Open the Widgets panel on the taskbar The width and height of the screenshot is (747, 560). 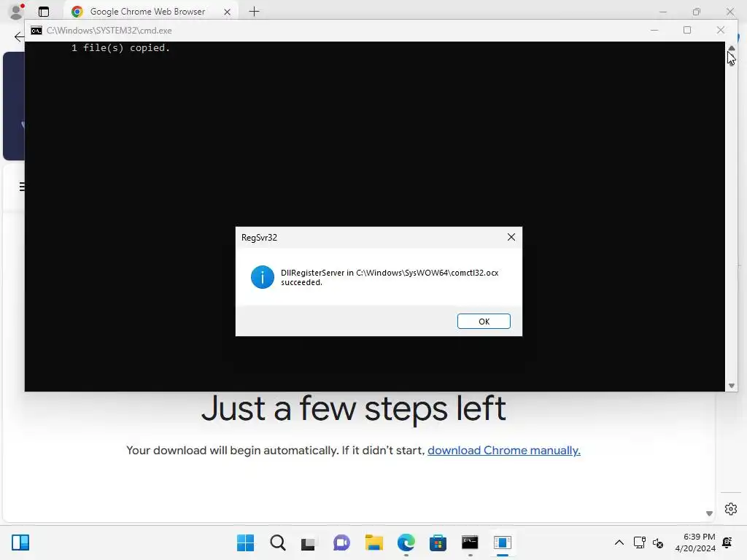(x=20, y=542)
